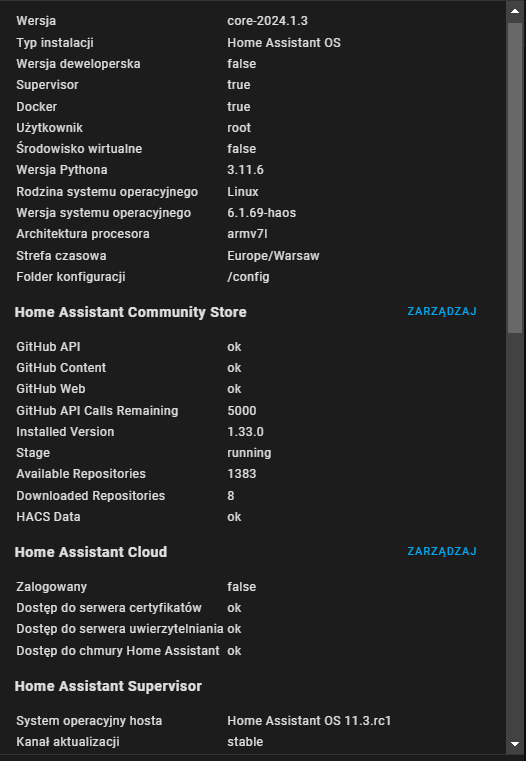Click the scrollbar up arrow
The width and height of the screenshot is (526, 761).
(x=515, y=11)
